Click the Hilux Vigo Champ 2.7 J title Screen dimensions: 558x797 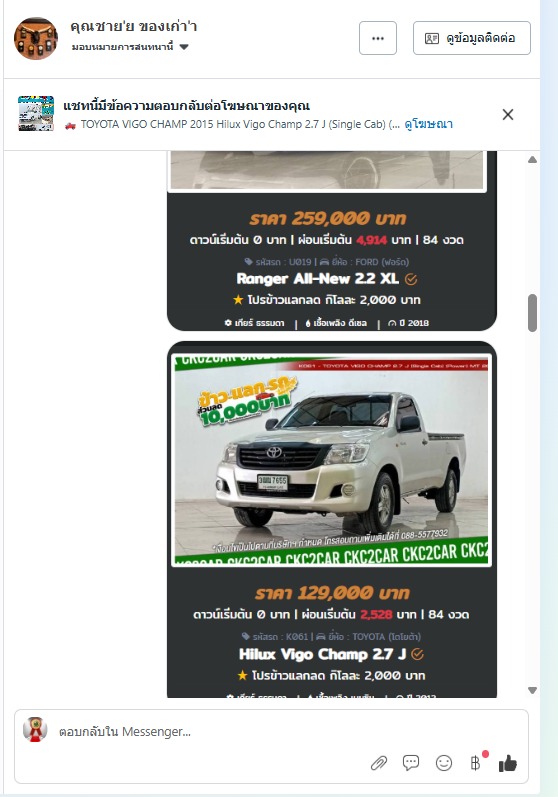coord(323,654)
